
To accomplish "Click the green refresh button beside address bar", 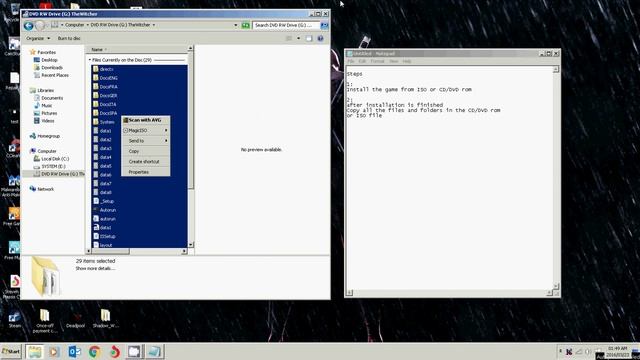I will [x=245, y=25].
